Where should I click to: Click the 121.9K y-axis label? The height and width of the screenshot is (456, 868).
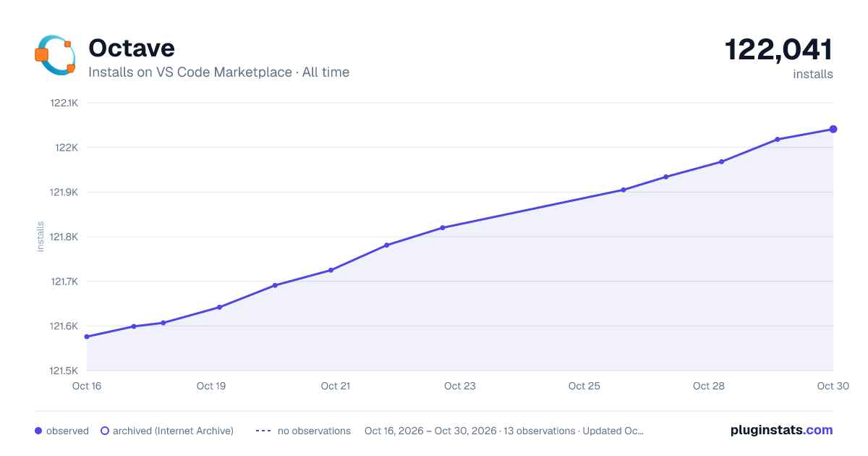64,193
